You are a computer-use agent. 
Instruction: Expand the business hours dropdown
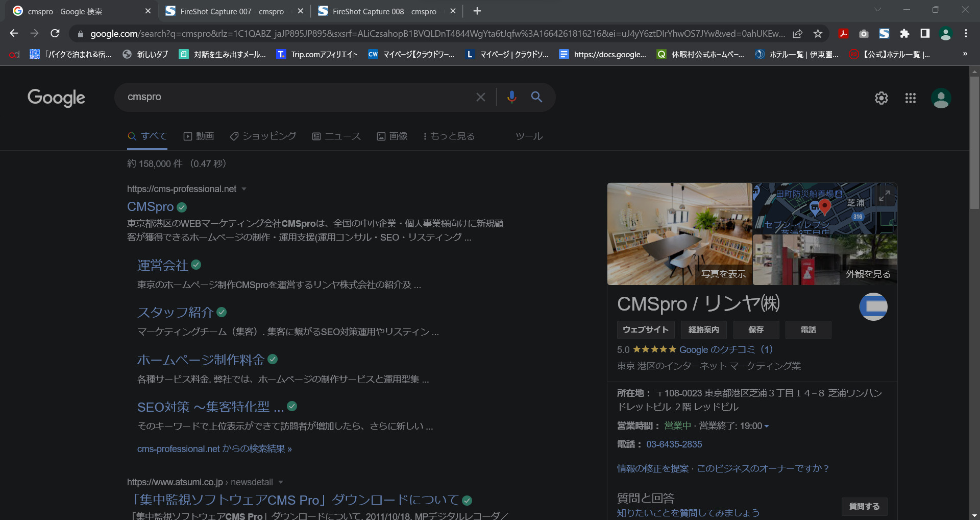tap(767, 426)
